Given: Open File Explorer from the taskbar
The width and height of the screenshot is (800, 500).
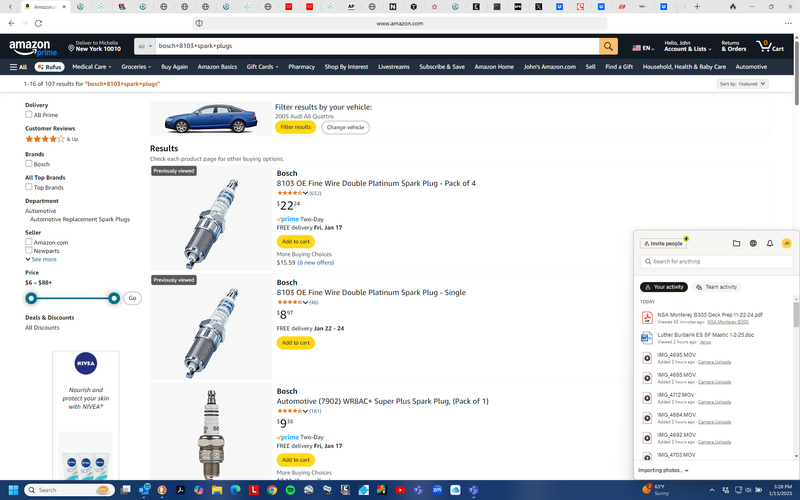Looking at the screenshot, I should click(x=217, y=490).
